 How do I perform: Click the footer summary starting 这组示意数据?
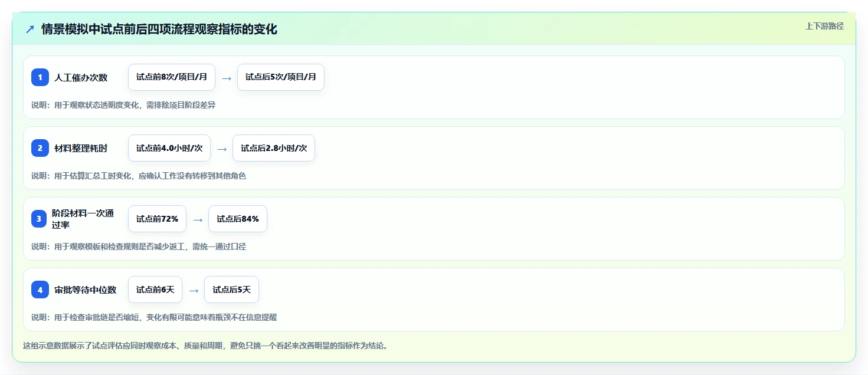tap(205, 346)
